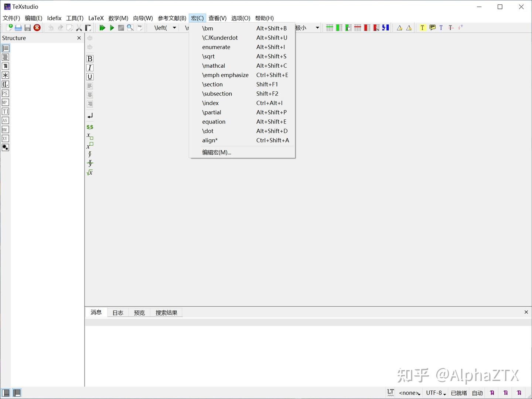Click the magnifier PDF view icon

coord(130,27)
